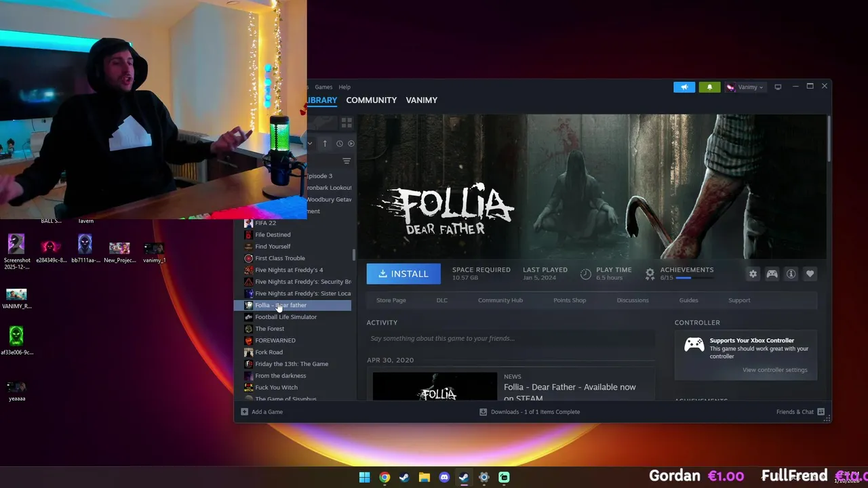Screen dimensions: 868x488
Task: Click the plus icon for Add a Game
Action: (245, 411)
